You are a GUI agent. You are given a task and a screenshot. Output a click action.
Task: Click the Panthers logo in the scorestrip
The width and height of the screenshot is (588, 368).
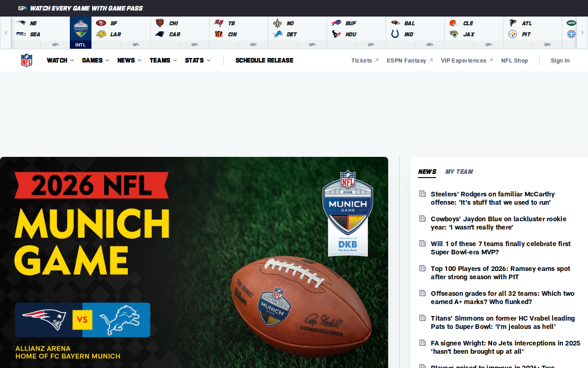click(x=160, y=34)
